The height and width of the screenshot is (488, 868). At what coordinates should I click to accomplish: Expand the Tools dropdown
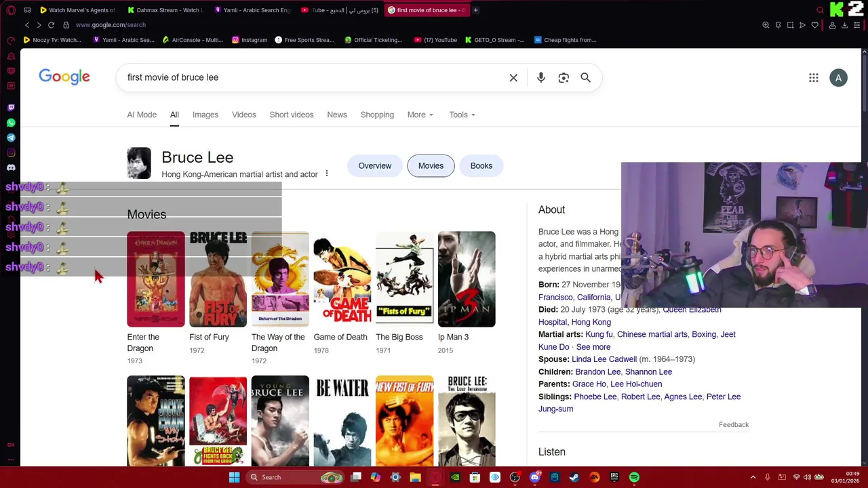click(462, 115)
